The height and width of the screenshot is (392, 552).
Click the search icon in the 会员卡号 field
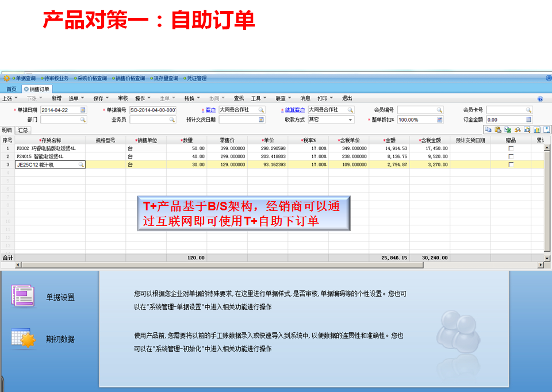click(x=528, y=110)
